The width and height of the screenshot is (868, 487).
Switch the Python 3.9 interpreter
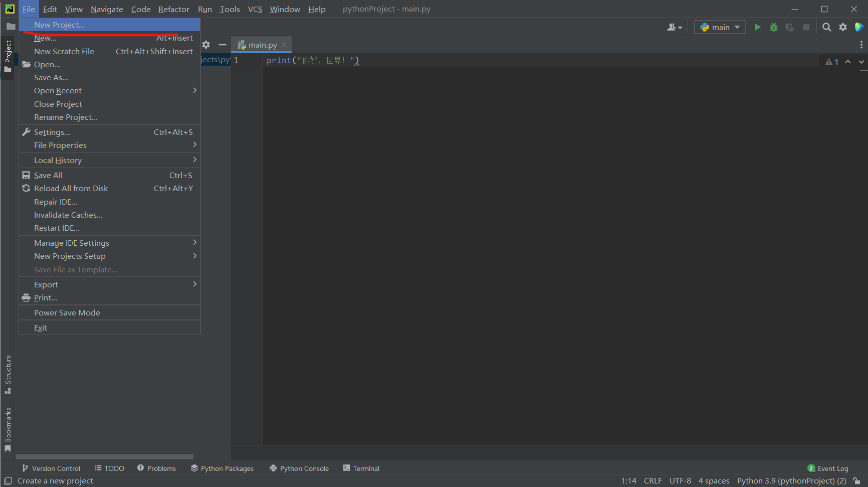click(791, 480)
